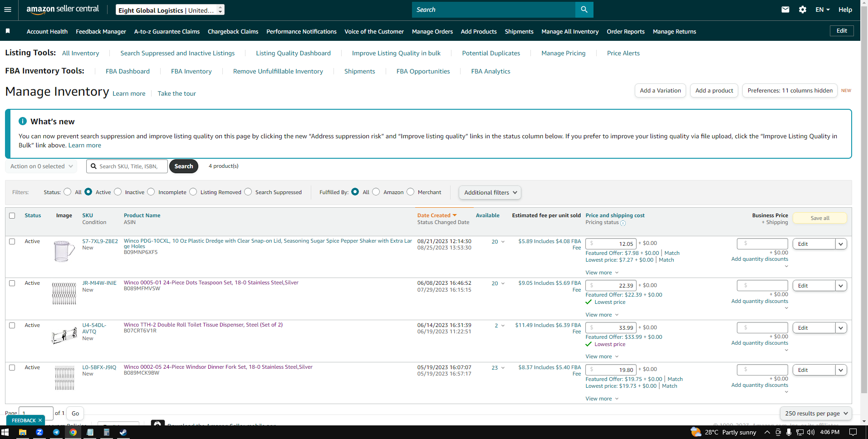Expand the Available quantity 23 chevron
This screenshot has width=868, height=439.
coord(503,368)
